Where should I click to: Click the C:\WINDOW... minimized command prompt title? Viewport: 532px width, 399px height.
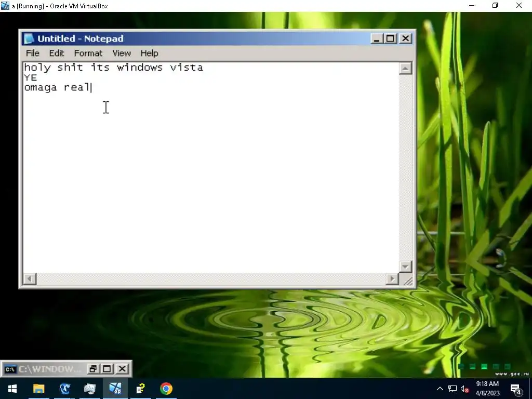[49, 369]
